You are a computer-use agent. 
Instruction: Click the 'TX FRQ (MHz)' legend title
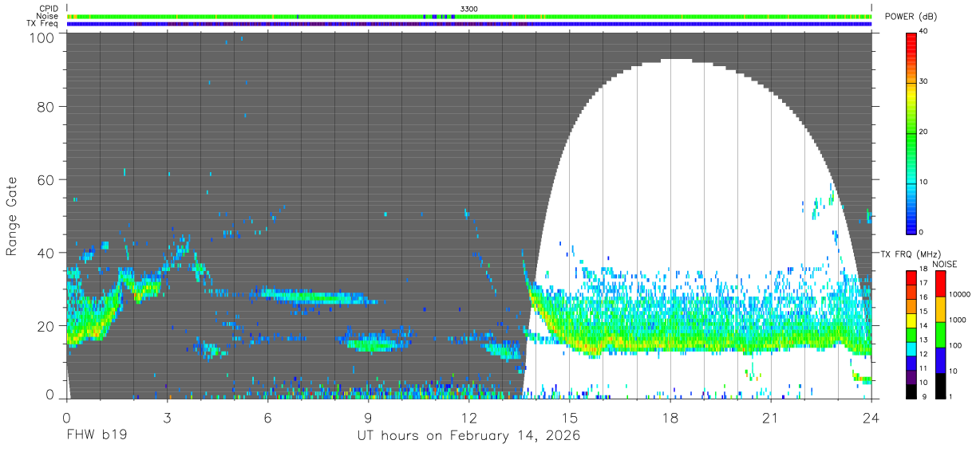pyautogui.click(x=910, y=254)
